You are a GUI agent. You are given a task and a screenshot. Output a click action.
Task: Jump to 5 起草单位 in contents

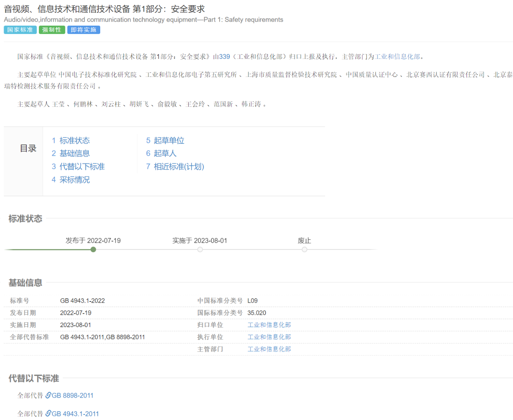click(165, 141)
